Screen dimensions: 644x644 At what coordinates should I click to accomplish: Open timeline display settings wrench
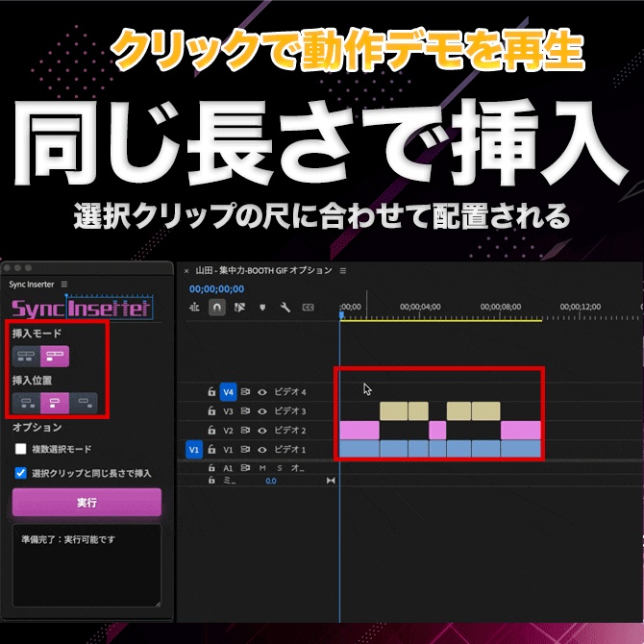pos(285,307)
